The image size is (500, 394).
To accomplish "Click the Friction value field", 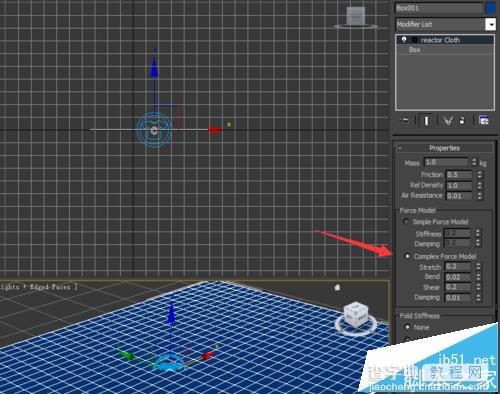I will point(459,175).
